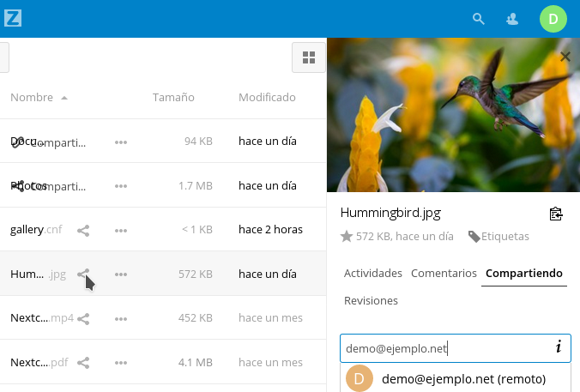Click the share input with demo@ejemplo.net
This screenshot has width=580, height=392.
tap(456, 348)
